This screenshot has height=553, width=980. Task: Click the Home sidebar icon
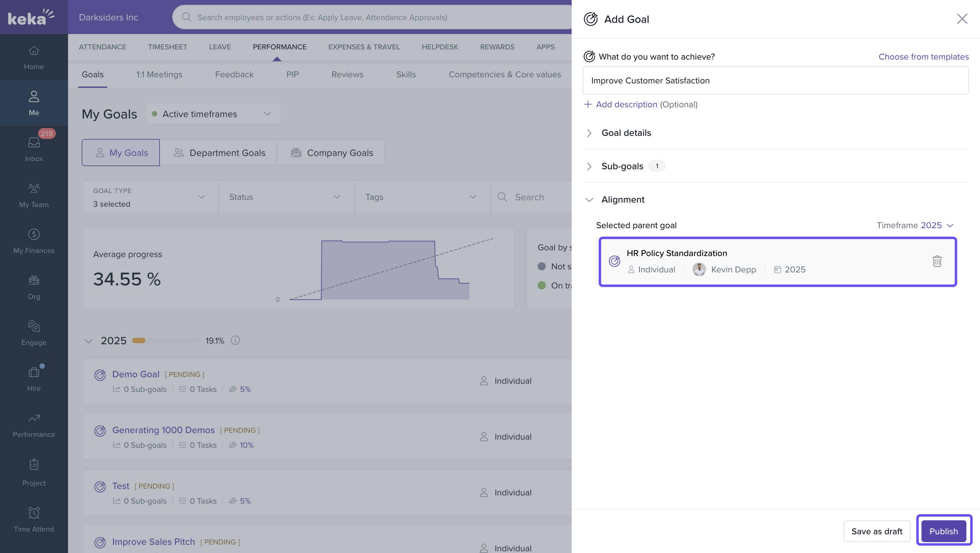(34, 51)
